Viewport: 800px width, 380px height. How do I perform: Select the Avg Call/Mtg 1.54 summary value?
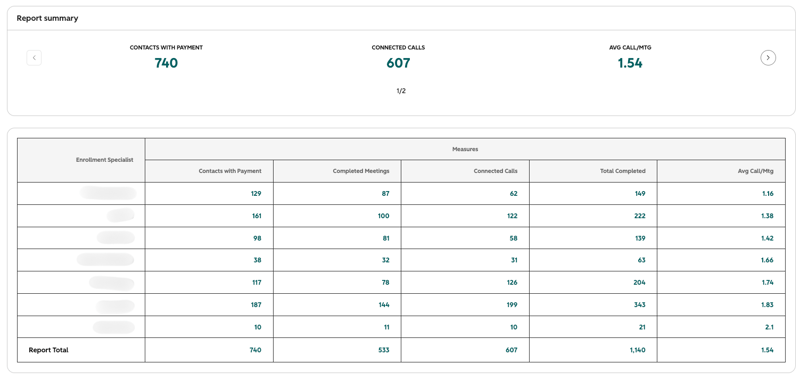(630, 63)
